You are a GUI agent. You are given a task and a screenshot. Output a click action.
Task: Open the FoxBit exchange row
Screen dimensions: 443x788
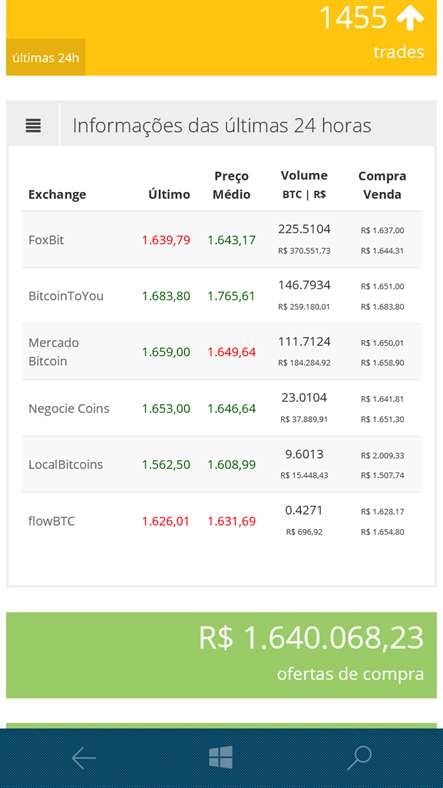(x=222, y=240)
